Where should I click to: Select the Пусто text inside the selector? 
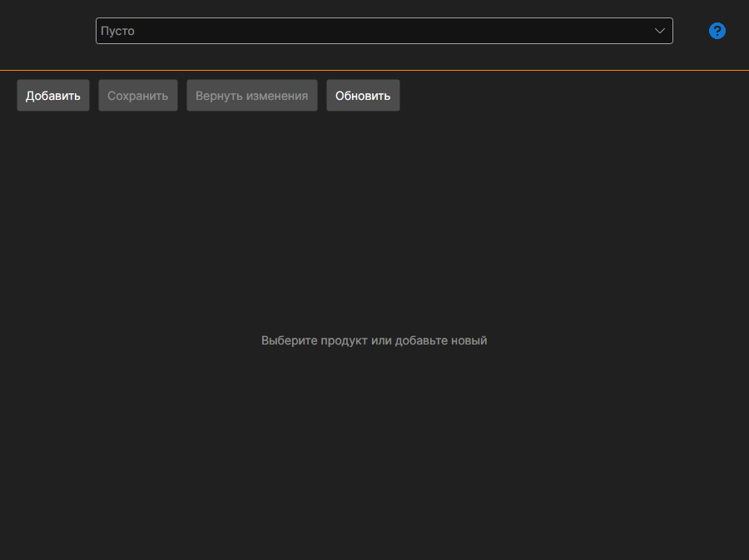117,31
